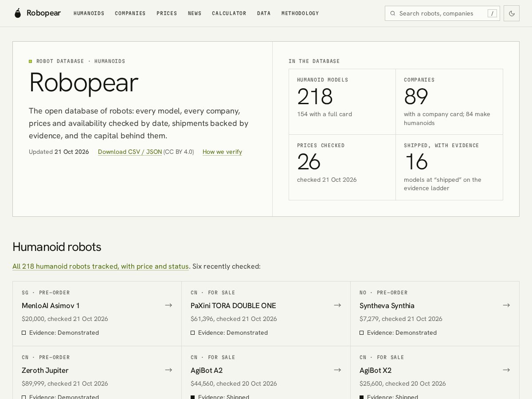Screen dimensions: 532x399
Task: Click the arrow on AgiBot X2 card
Action: click(x=506, y=370)
